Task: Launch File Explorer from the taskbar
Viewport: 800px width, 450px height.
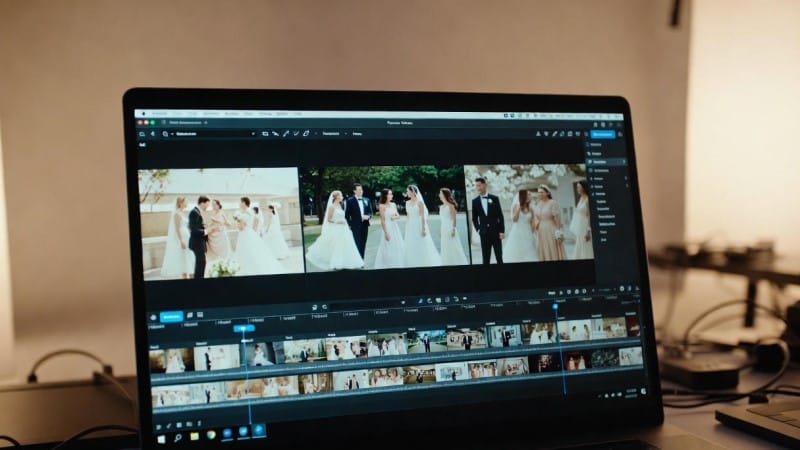Action: (194, 436)
